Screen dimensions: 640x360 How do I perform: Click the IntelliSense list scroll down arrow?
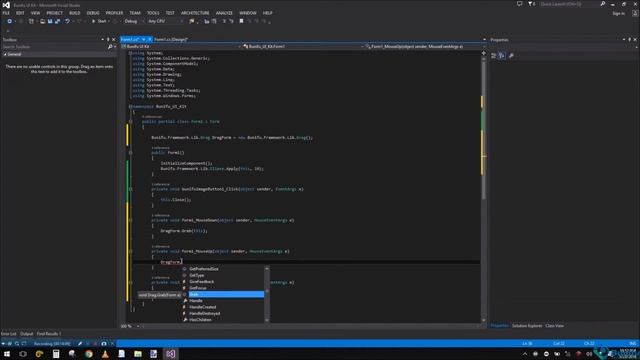(x=267, y=320)
